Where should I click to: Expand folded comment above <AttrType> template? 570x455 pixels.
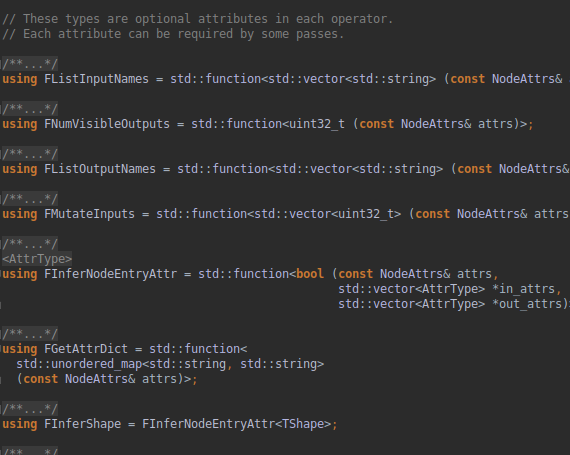(30, 244)
